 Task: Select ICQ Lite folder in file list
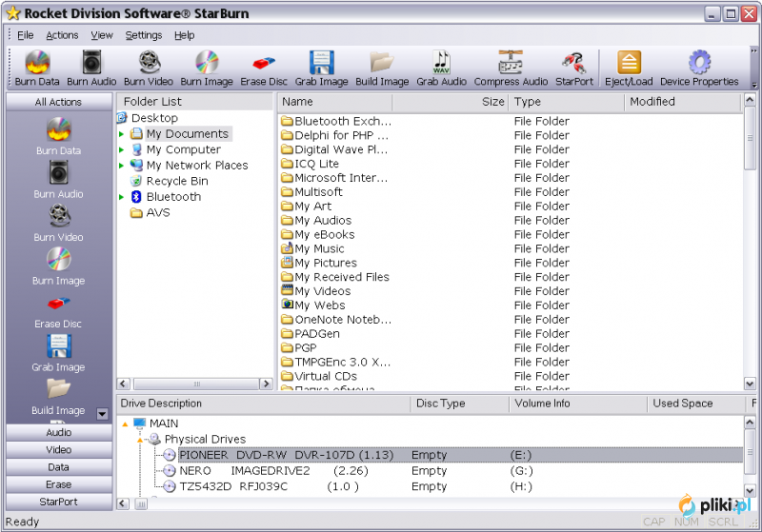point(311,164)
